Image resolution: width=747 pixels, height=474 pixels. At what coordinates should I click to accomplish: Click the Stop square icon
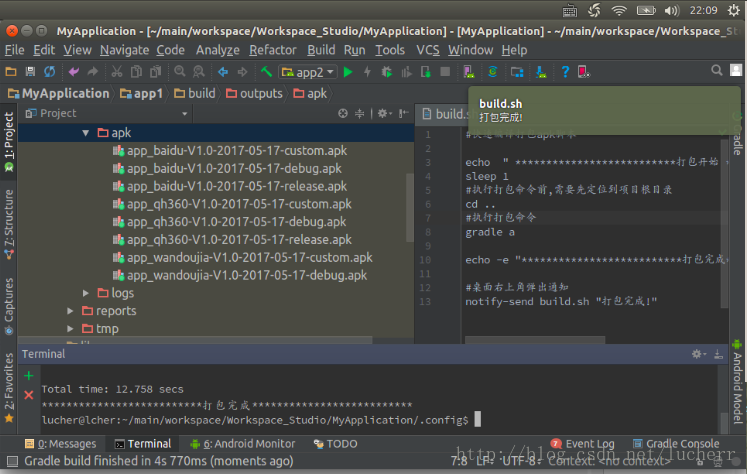pos(445,72)
